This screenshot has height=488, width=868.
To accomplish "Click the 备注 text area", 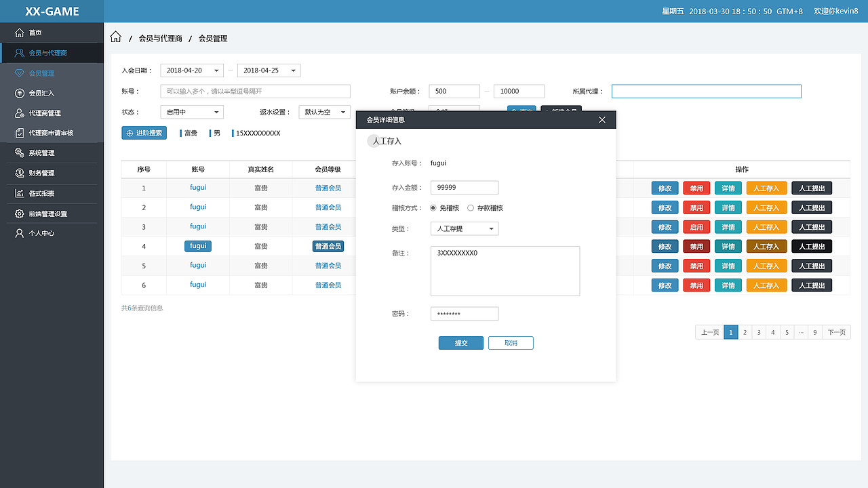I will (x=505, y=271).
